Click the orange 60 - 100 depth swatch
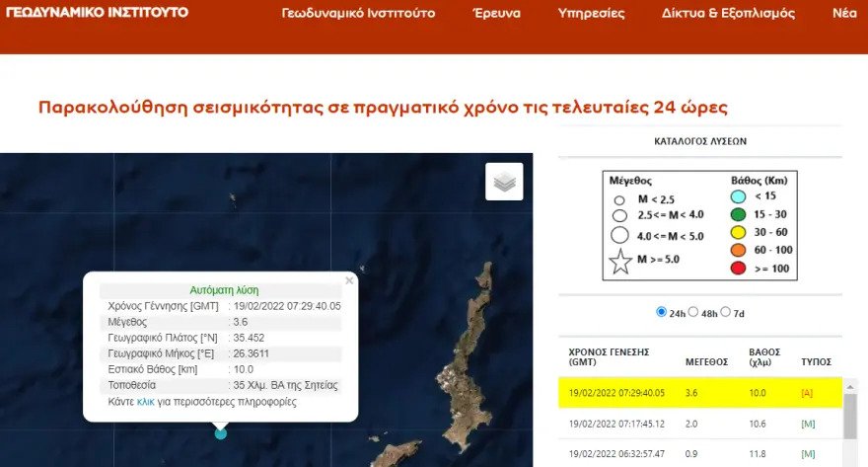 pyautogui.click(x=738, y=250)
